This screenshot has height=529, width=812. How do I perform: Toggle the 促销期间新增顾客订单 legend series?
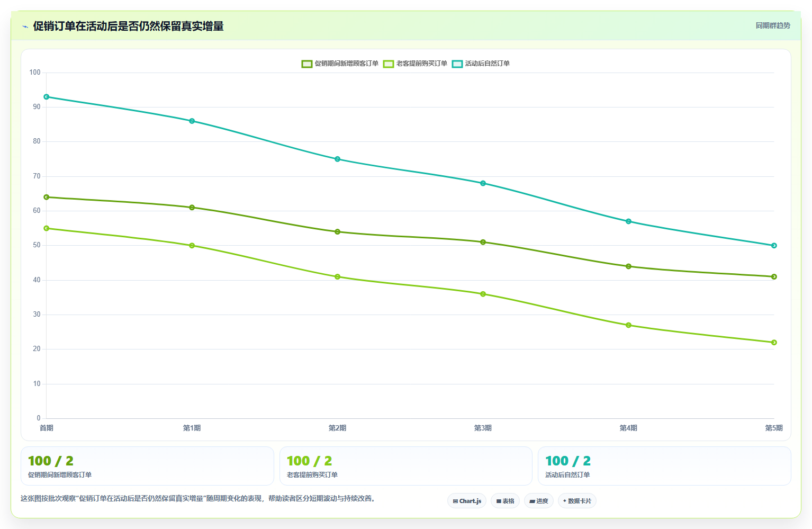tap(340, 64)
